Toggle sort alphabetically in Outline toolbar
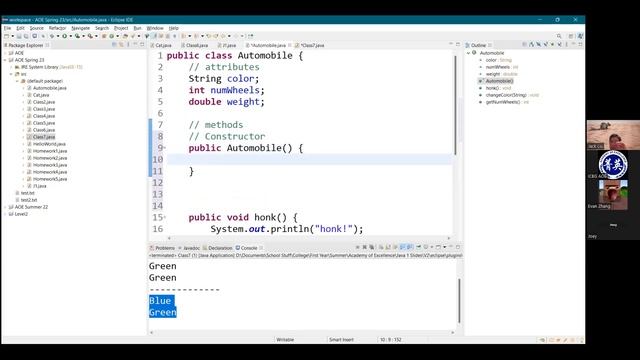The image size is (640, 360). pos(531,44)
